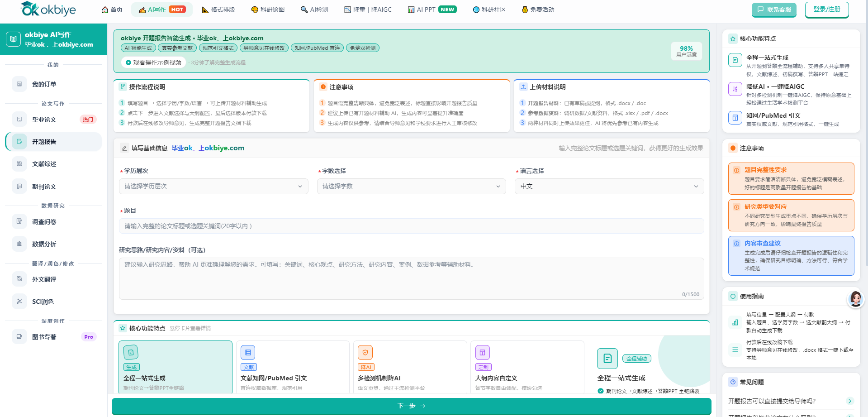Click the 知网/PubMed 直连 tag
The width and height of the screenshot is (868, 417).
[x=317, y=48]
